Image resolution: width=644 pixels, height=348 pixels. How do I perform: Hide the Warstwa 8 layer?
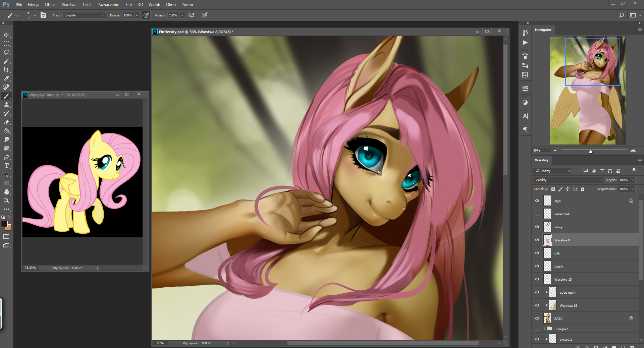[537, 240]
